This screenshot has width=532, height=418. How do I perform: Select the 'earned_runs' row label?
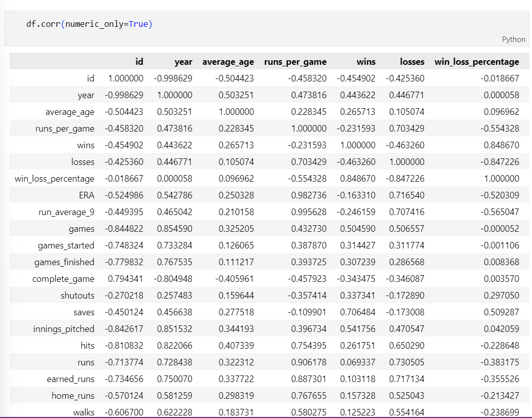click(x=71, y=379)
